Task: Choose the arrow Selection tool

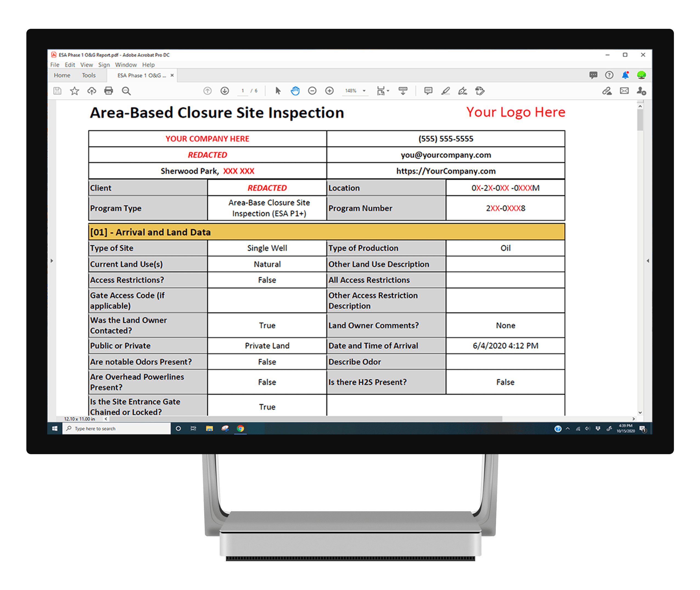Action: click(x=278, y=91)
